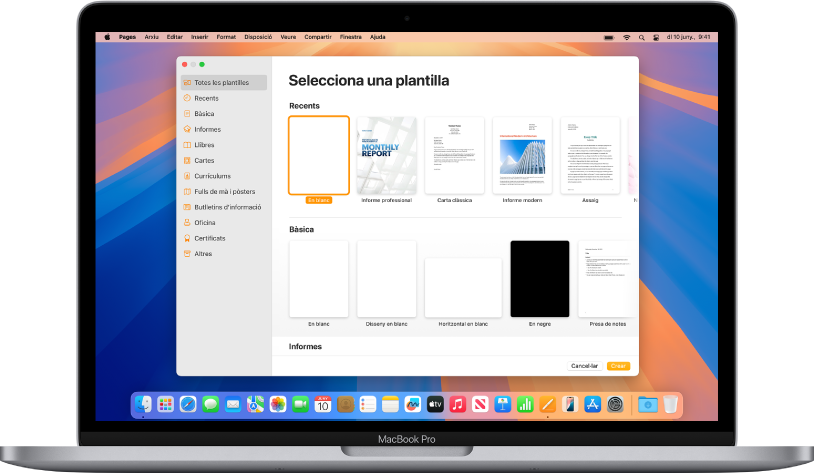Open Finder from the Dock
The image size is (814, 473).
click(x=143, y=404)
